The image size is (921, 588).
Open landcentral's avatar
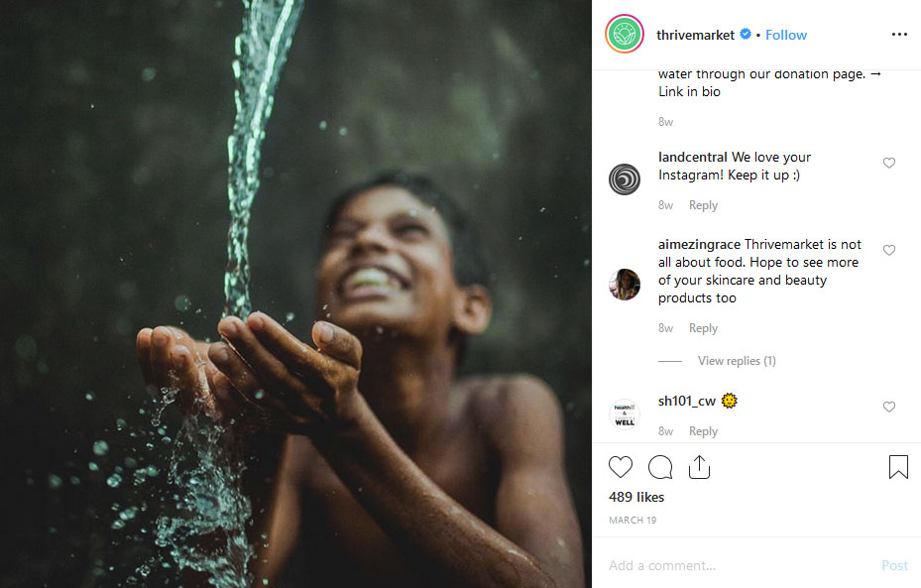(x=625, y=179)
